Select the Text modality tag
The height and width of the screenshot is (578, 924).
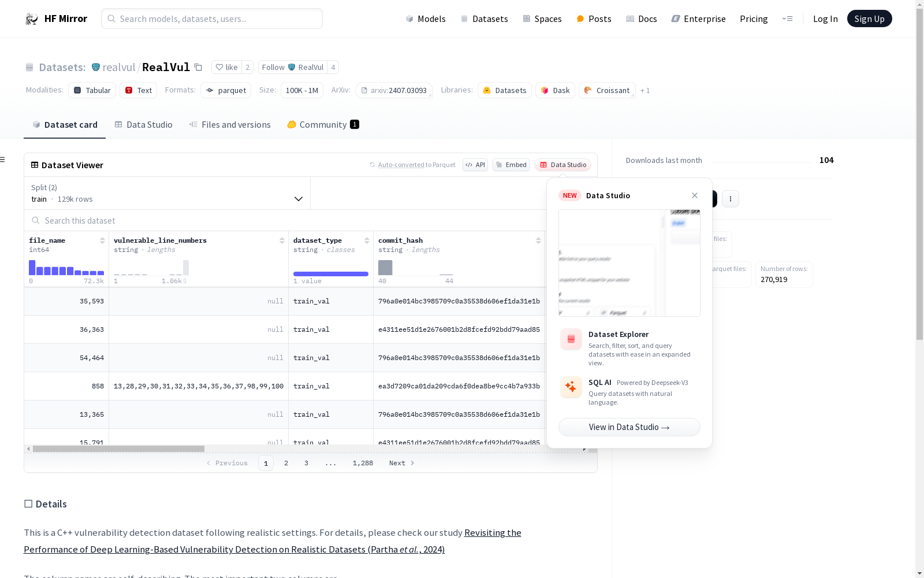tap(139, 90)
